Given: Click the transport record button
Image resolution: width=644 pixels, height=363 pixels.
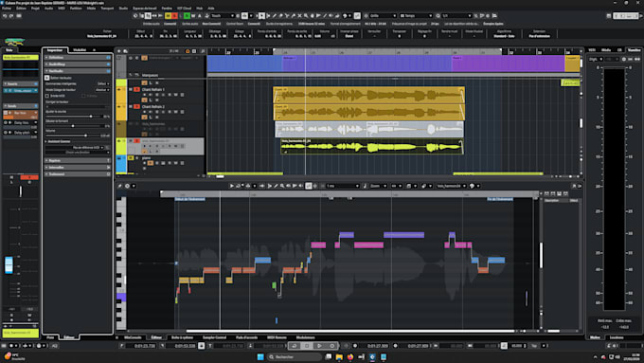Looking at the screenshot, I should [x=331, y=346].
